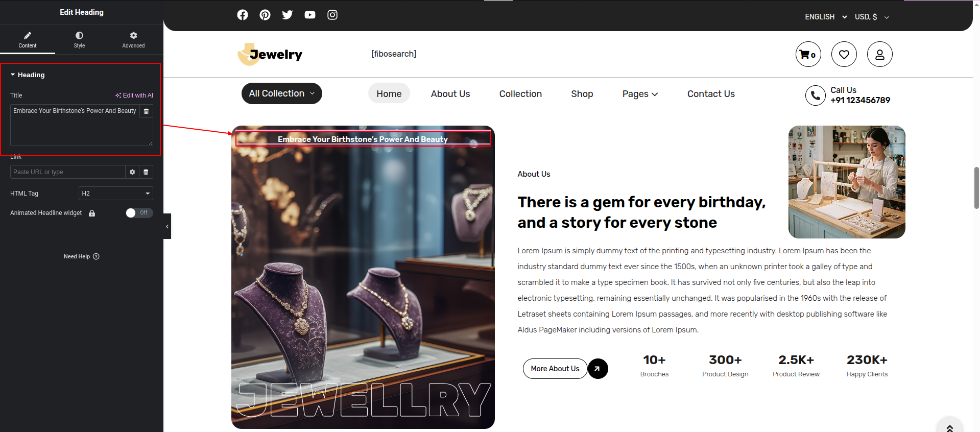
Task: Switch to the Style tab
Action: coord(79,40)
